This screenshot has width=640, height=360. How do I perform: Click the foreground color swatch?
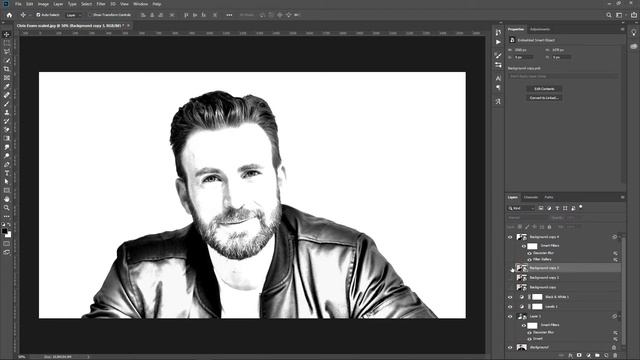[4, 231]
